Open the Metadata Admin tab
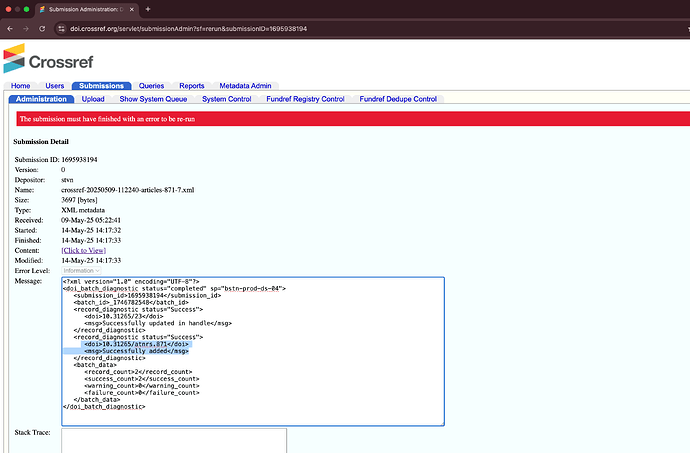The height and width of the screenshot is (453, 690). (x=246, y=86)
